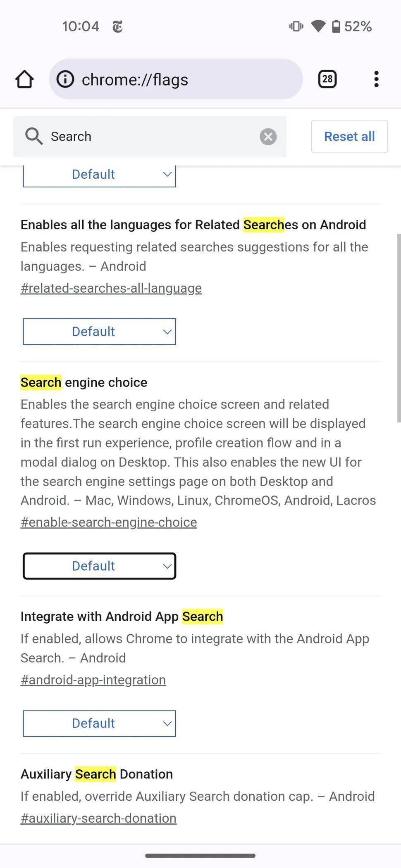Click the Home icon in toolbar
This screenshot has height=868, width=401.
(24, 79)
